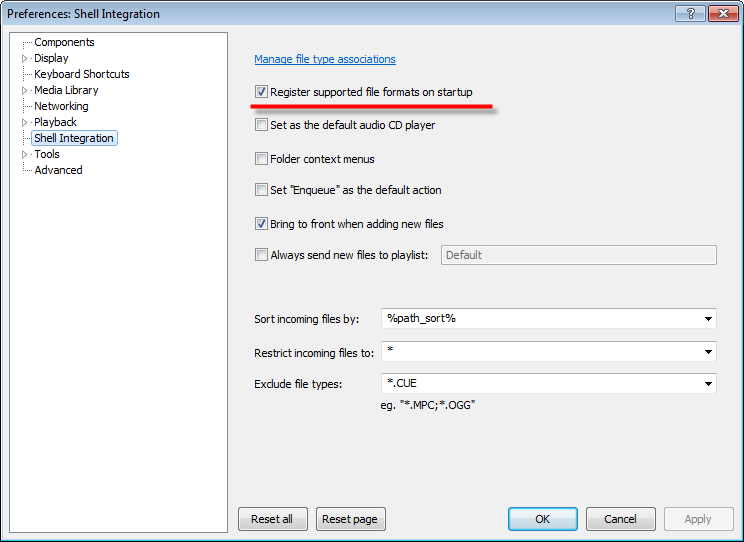
Task: Toggle Bring to front when adding new files
Action: click(x=262, y=224)
